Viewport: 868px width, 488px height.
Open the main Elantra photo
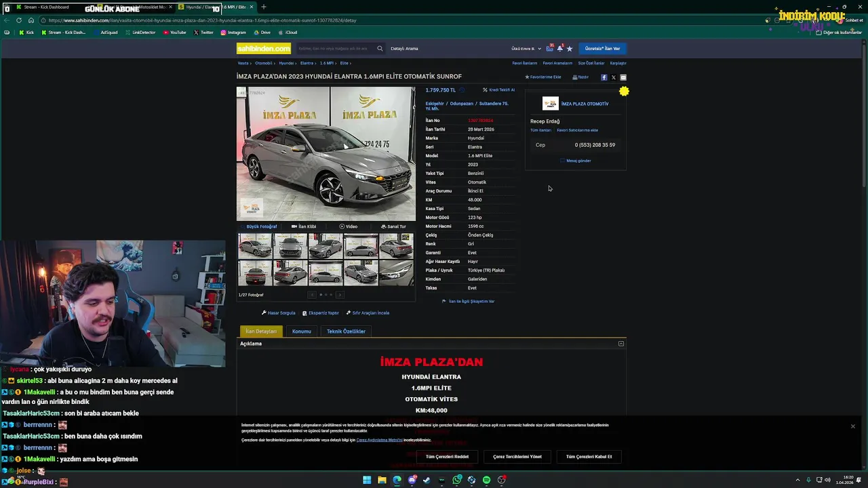click(325, 153)
